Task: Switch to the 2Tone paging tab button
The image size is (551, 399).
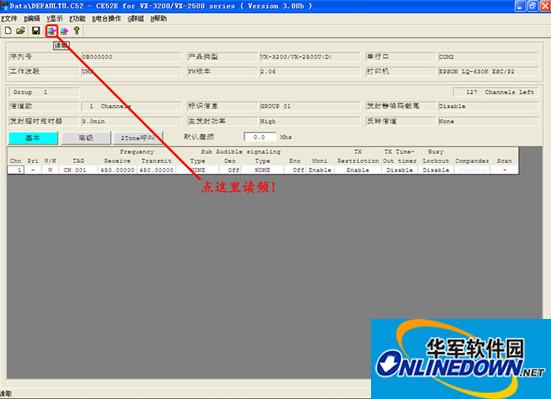Action: 137,138
